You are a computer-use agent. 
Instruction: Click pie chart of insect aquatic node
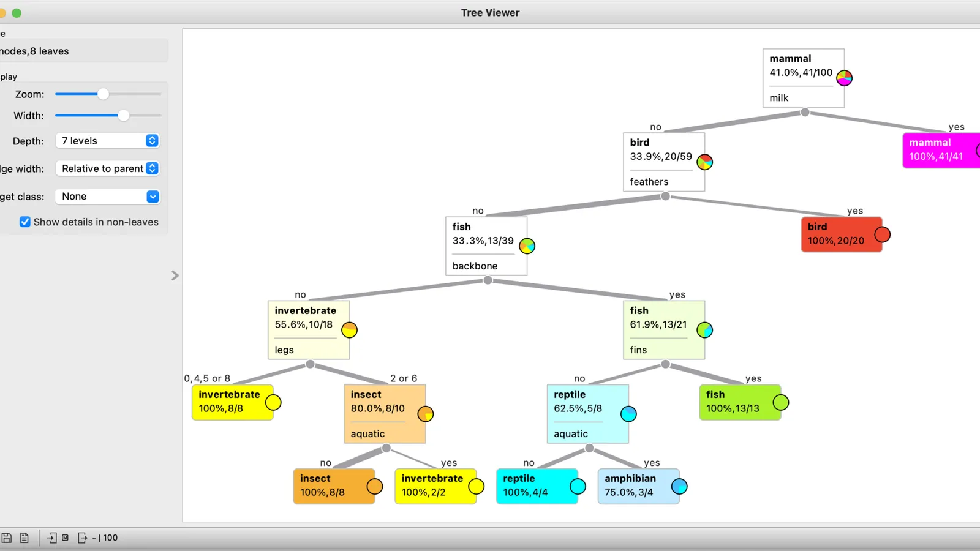(425, 414)
